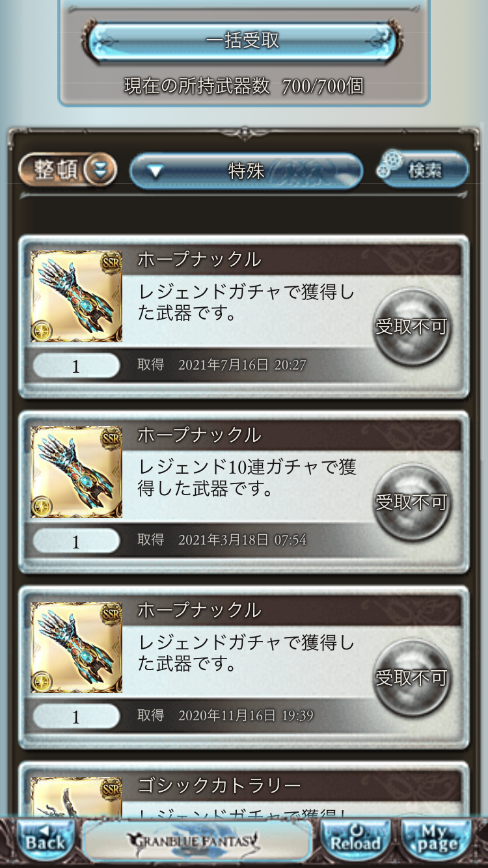The image size is (488, 868).
Task: Tap the Granblue Fantasy logo banner
Action: click(x=197, y=841)
